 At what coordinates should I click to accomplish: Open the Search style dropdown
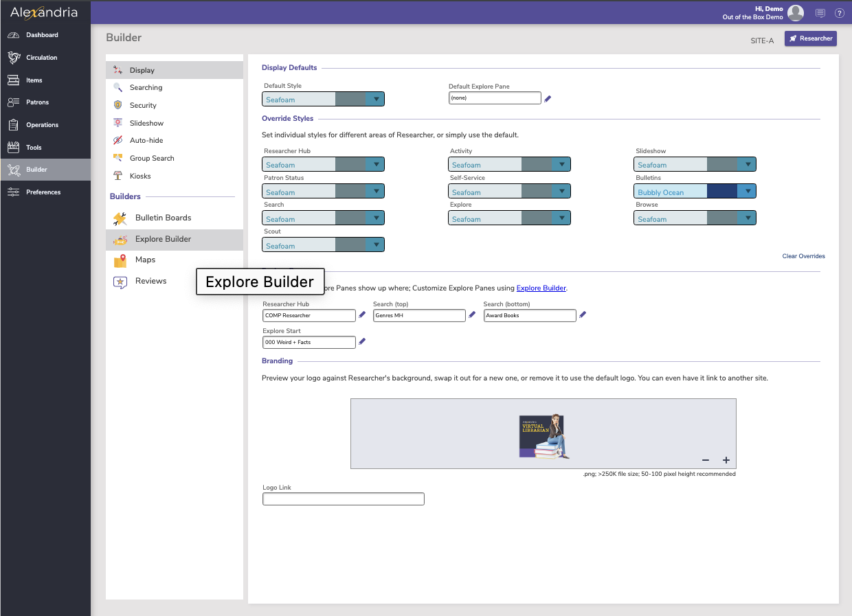tap(323, 218)
